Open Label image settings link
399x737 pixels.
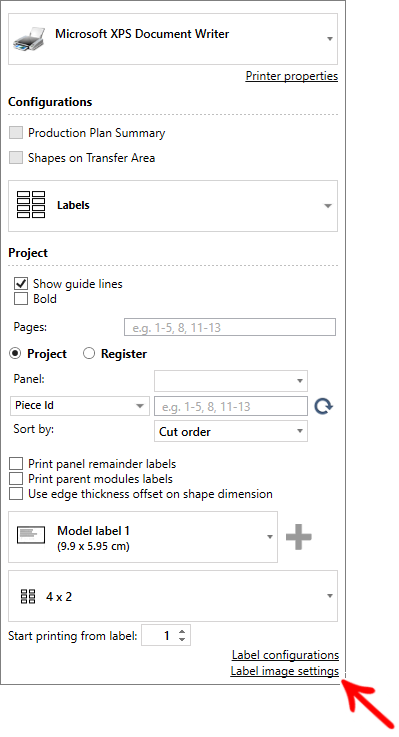tap(284, 671)
